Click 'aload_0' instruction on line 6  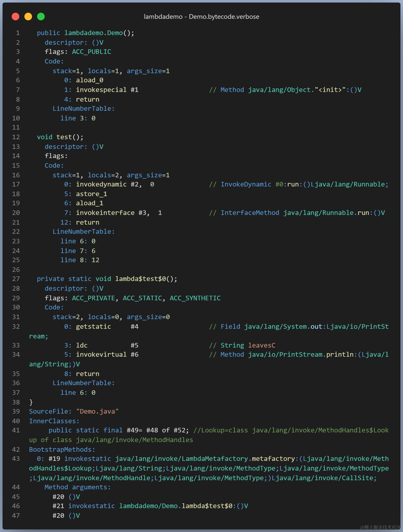coord(90,80)
